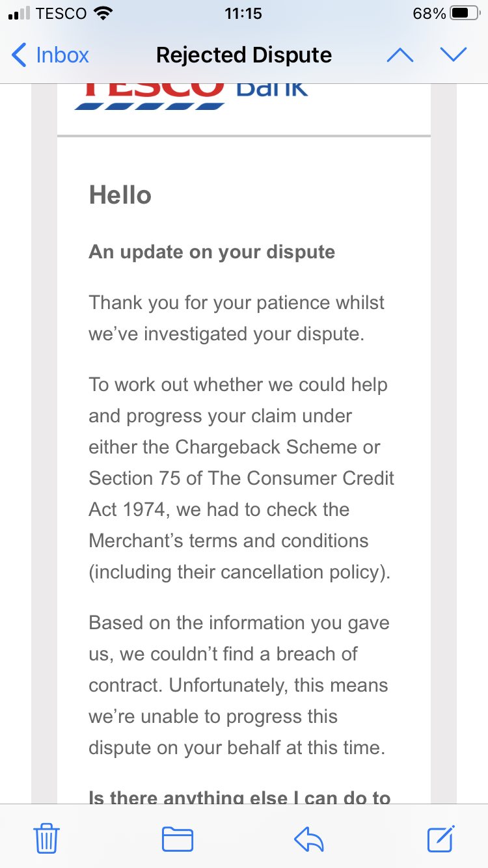
Task: Tap the Rejected Dispute title
Action: 244,55
